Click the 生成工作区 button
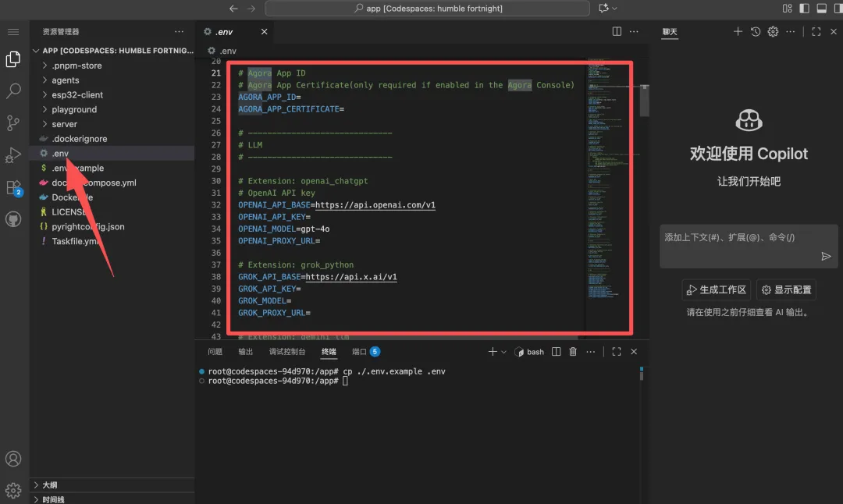Screen dimensions: 843x504 (717, 290)
